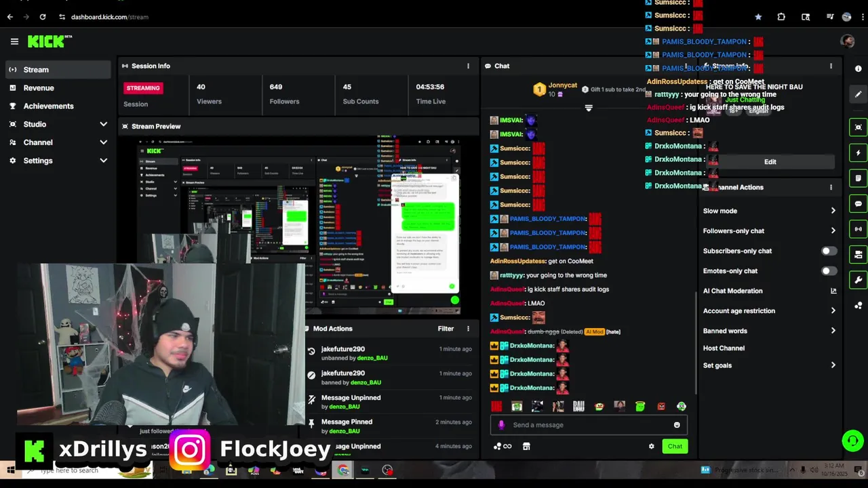
Task: Click the Jonnycat top gifter name
Action: pyautogui.click(x=563, y=85)
